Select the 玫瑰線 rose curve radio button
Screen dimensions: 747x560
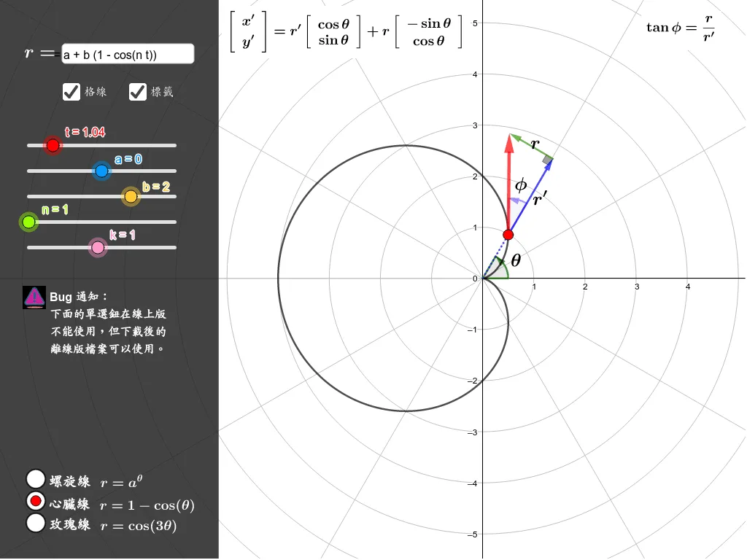[36, 523]
